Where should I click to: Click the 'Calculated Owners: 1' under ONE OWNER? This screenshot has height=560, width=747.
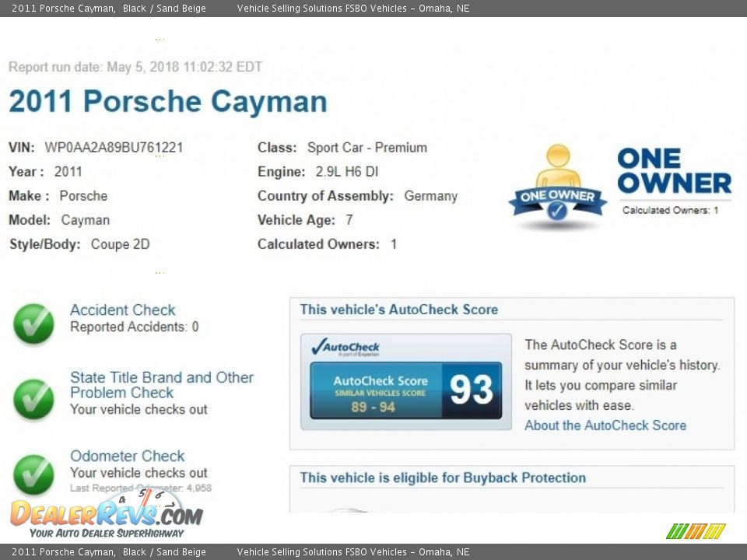tap(670, 210)
